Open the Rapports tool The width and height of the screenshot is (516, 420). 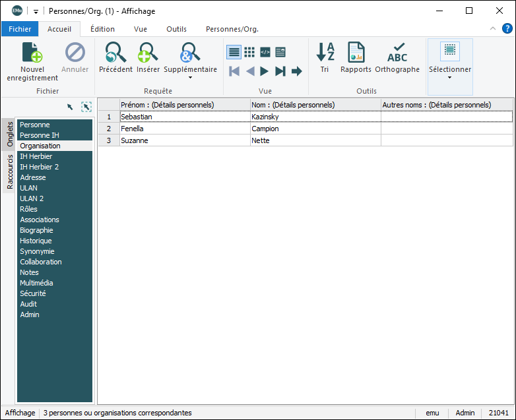click(x=356, y=53)
